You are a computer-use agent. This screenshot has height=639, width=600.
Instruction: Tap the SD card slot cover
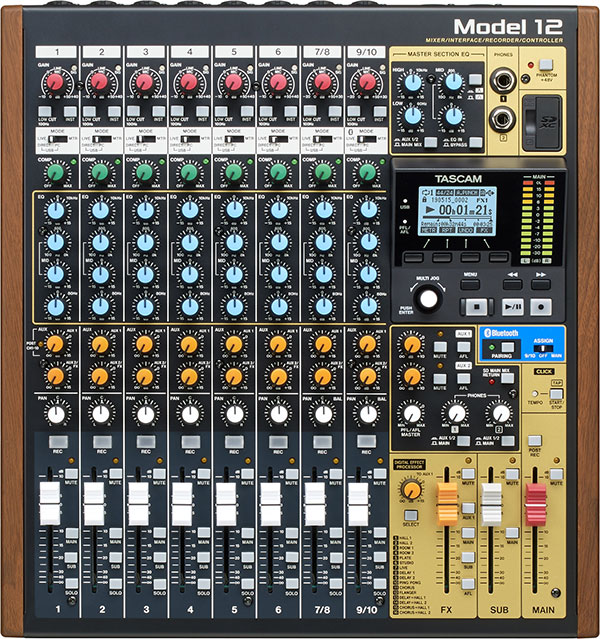[543, 123]
